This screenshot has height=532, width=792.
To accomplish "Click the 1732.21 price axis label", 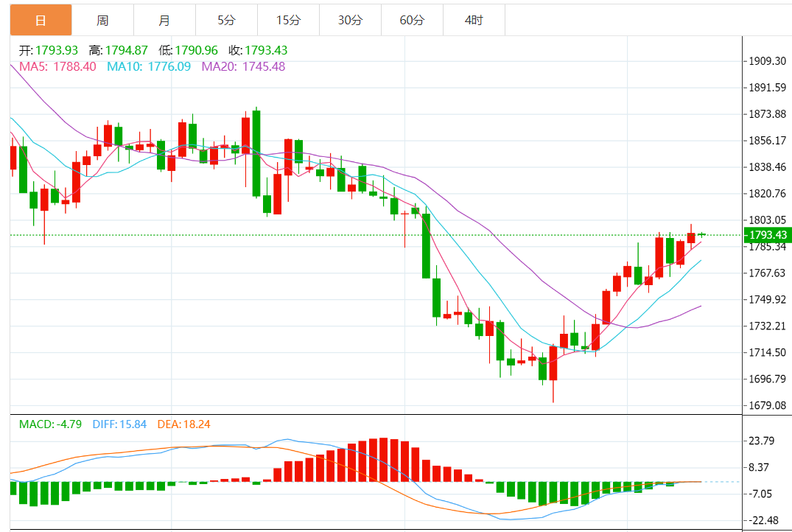I will [767, 326].
